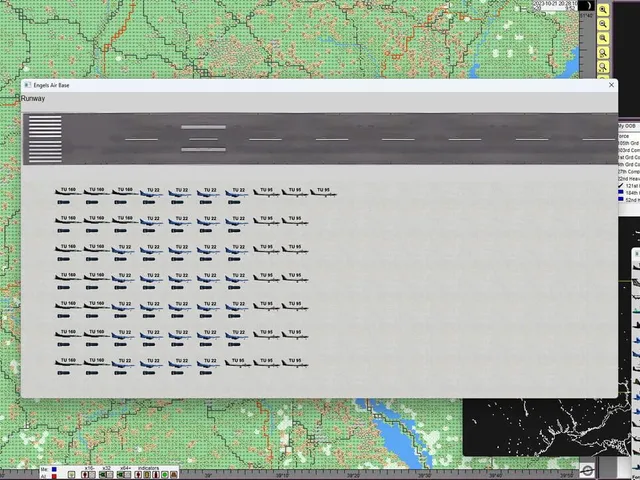Select the last TU 95 in the bottom row
The width and height of the screenshot is (640, 480).
[x=295, y=362]
